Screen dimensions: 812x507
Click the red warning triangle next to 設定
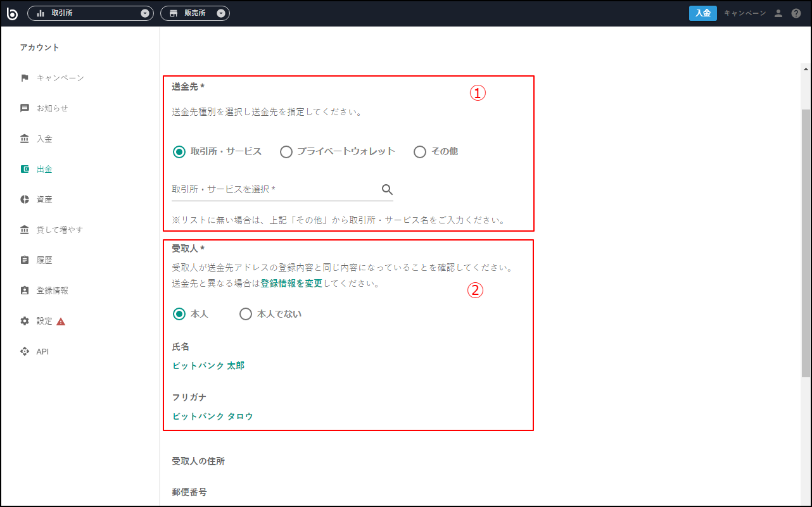coord(61,321)
